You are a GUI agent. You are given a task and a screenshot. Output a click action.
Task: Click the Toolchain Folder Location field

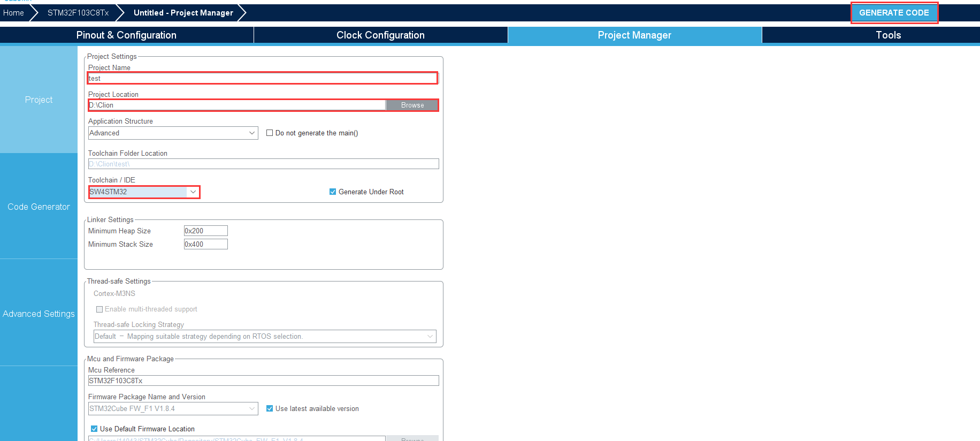(263, 164)
